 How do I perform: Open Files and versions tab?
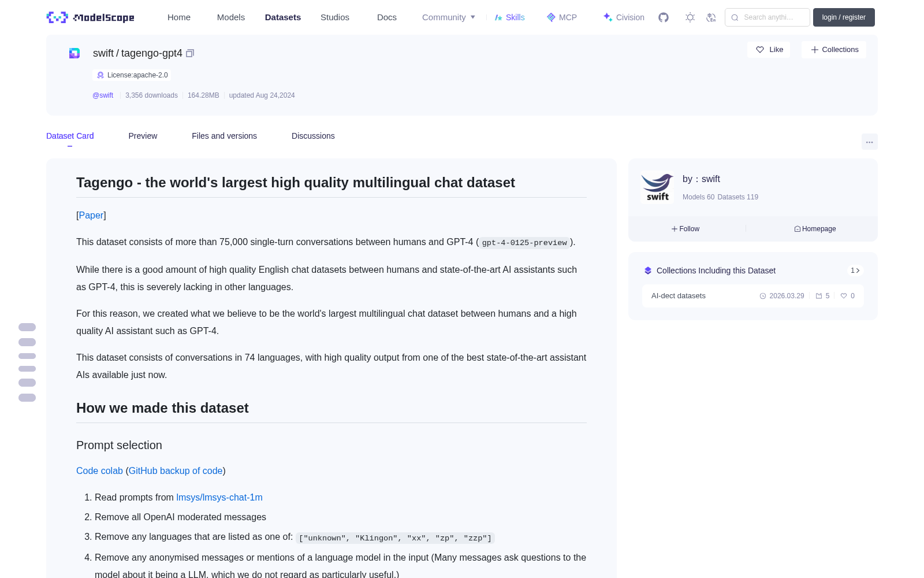click(224, 136)
